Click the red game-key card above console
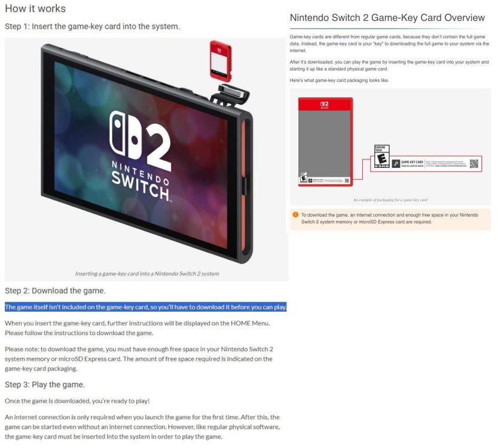The image size is (498, 448). tap(221, 60)
